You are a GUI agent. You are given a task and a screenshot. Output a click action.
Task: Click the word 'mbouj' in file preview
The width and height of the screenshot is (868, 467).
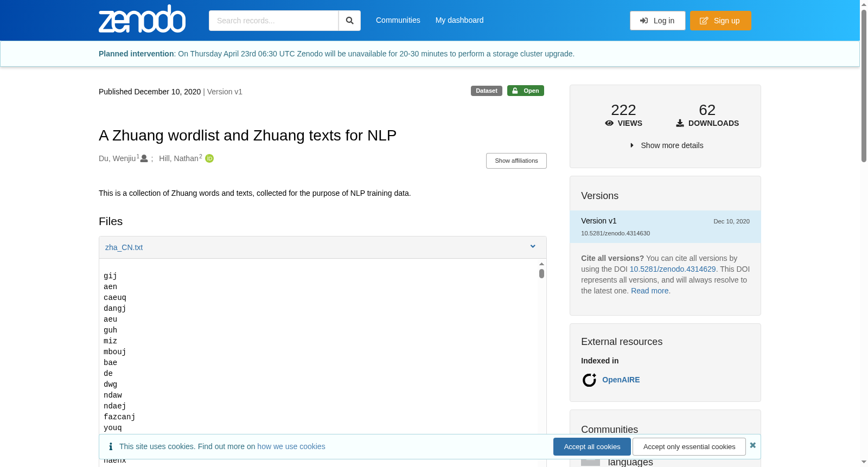pos(115,352)
